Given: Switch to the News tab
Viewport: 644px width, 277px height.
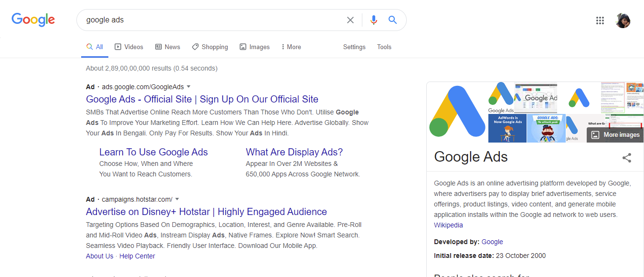Looking at the screenshot, I should (x=168, y=47).
